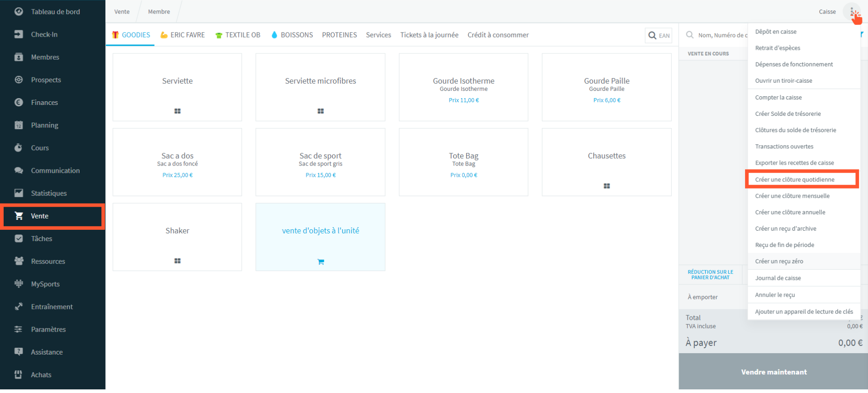Open Tickets à la journée tab

point(429,35)
